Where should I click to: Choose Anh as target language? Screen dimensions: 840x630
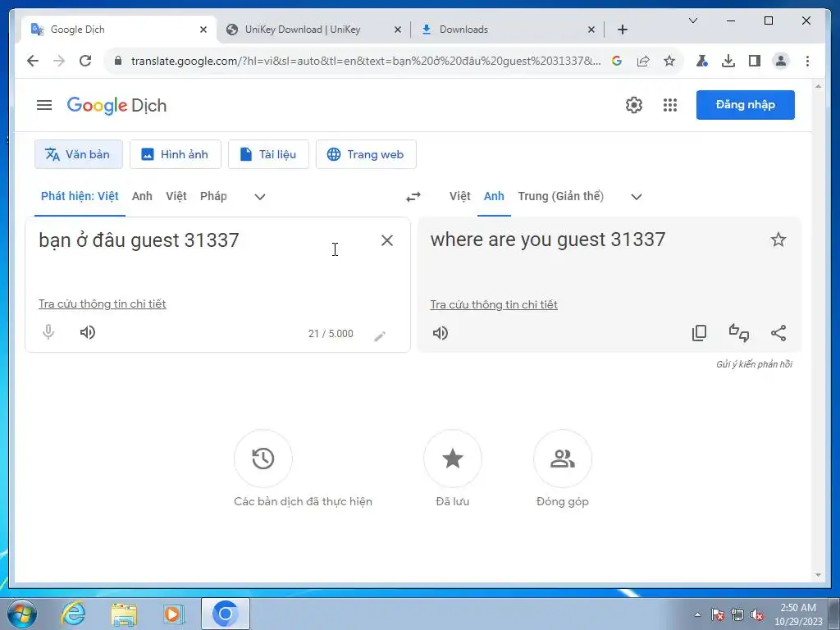494,196
